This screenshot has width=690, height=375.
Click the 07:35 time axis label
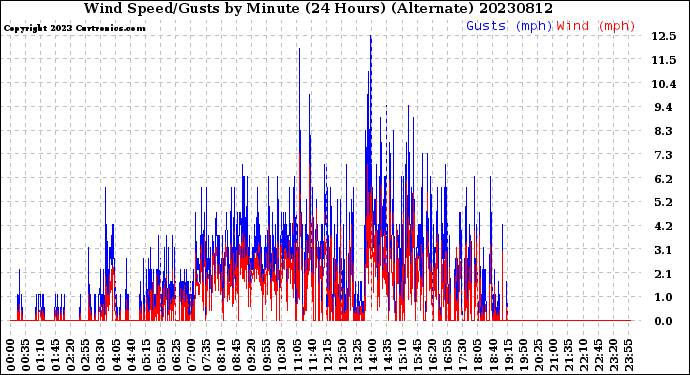(x=206, y=355)
